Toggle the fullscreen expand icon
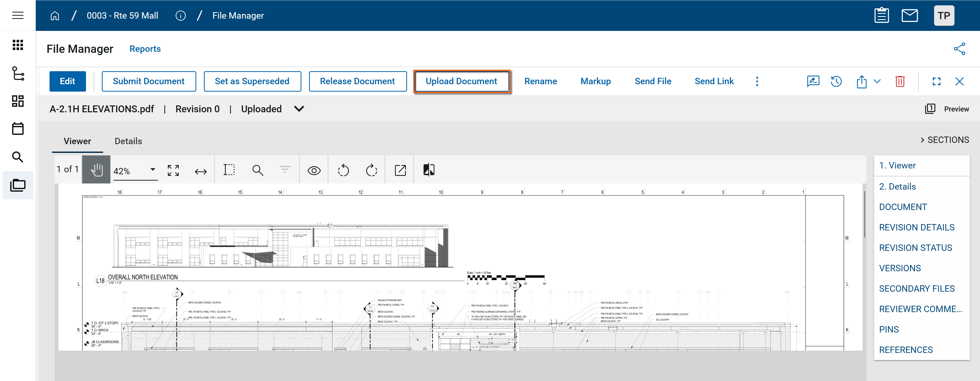This screenshot has width=980, height=381. pos(936,81)
